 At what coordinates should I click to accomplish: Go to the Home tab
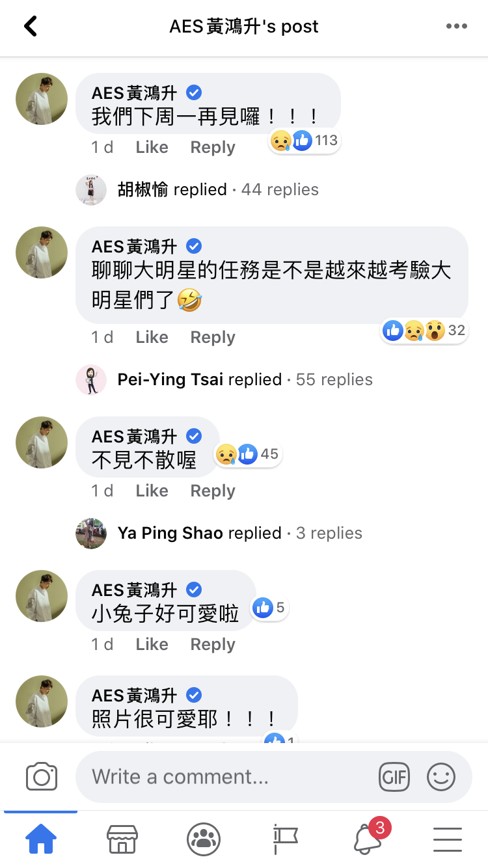[x=40, y=839]
